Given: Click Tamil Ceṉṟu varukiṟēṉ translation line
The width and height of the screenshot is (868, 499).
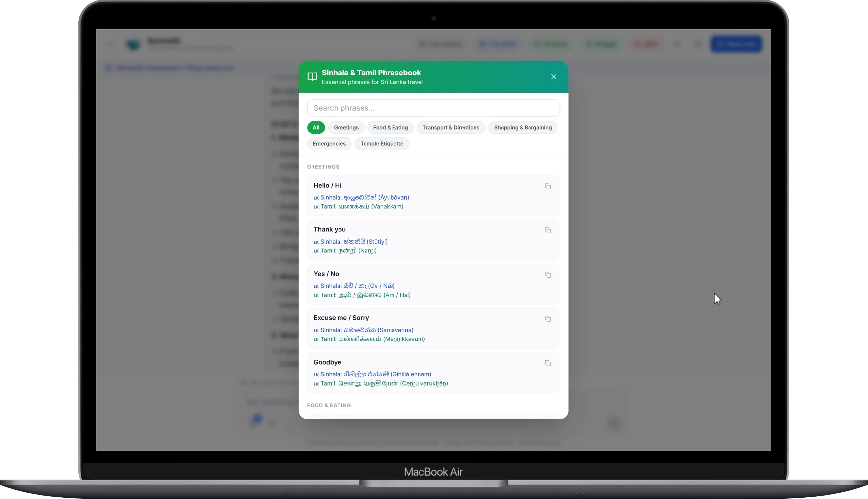Looking at the screenshot, I should pos(380,383).
